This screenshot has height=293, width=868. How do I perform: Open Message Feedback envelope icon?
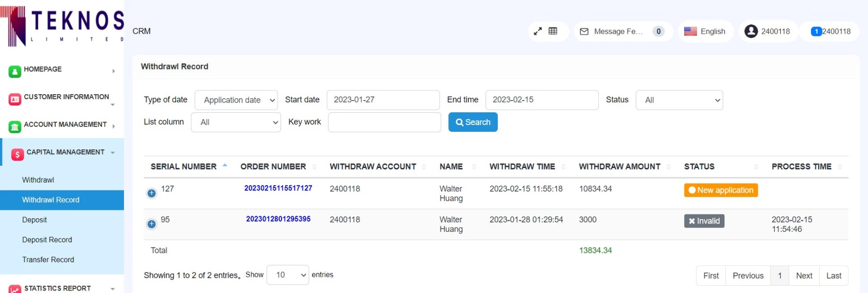tap(584, 31)
